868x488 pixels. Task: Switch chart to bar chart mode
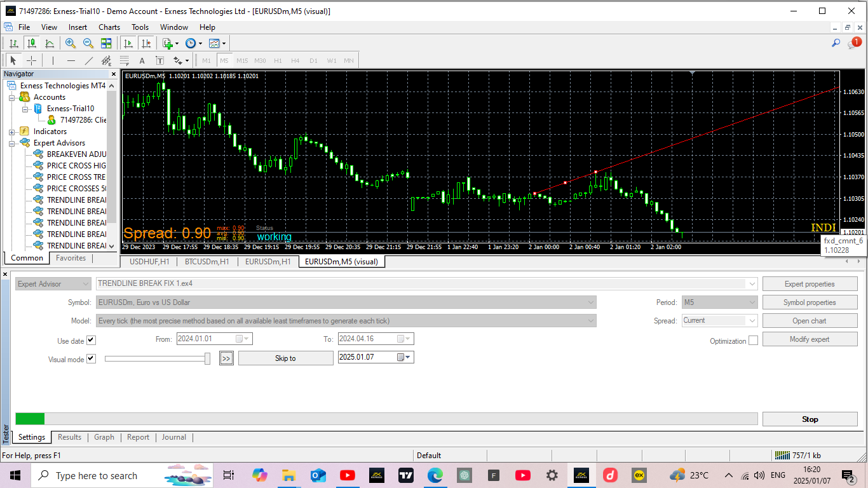13,43
